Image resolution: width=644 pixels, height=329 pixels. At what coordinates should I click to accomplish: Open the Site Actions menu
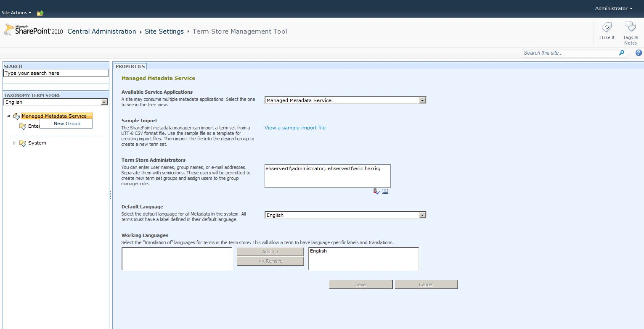click(16, 13)
